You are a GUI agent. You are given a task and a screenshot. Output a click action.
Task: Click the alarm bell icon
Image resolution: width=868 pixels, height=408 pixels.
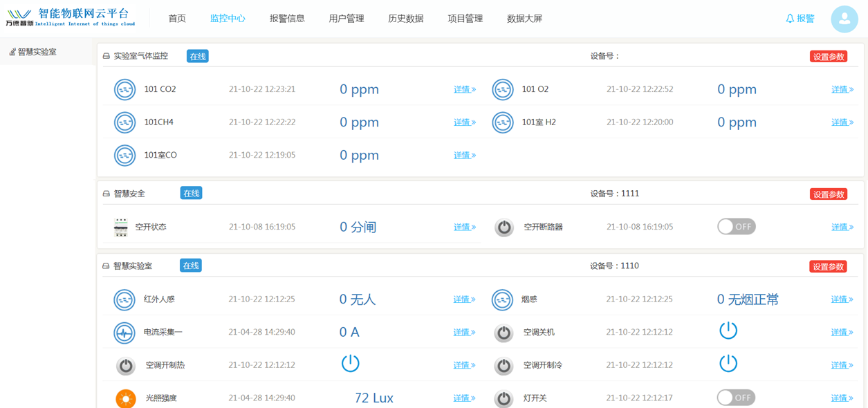[790, 19]
